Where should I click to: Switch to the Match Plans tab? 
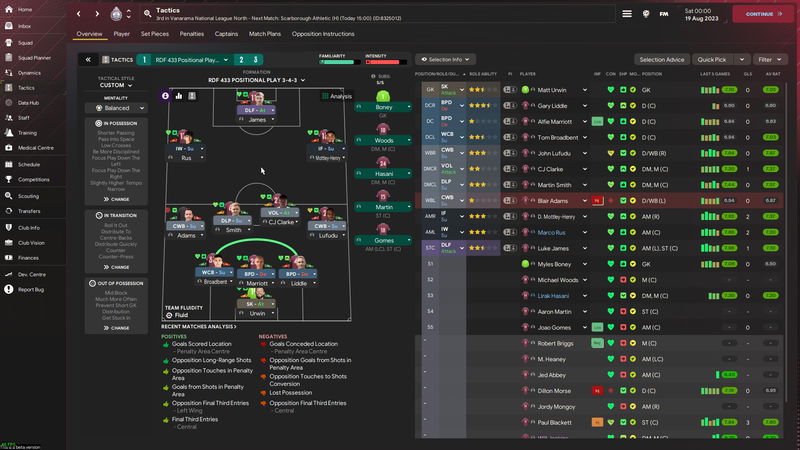tap(265, 34)
